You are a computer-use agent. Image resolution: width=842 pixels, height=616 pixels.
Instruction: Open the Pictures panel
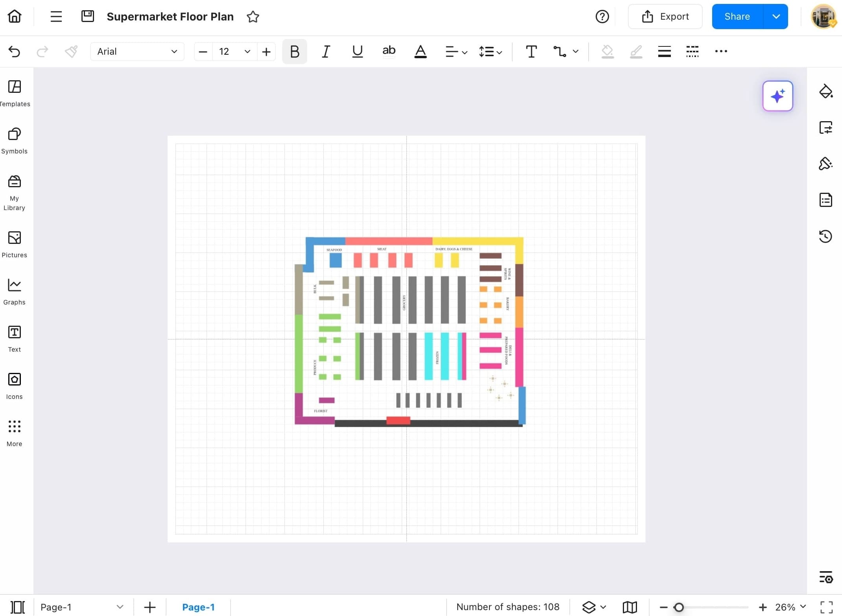(x=14, y=243)
